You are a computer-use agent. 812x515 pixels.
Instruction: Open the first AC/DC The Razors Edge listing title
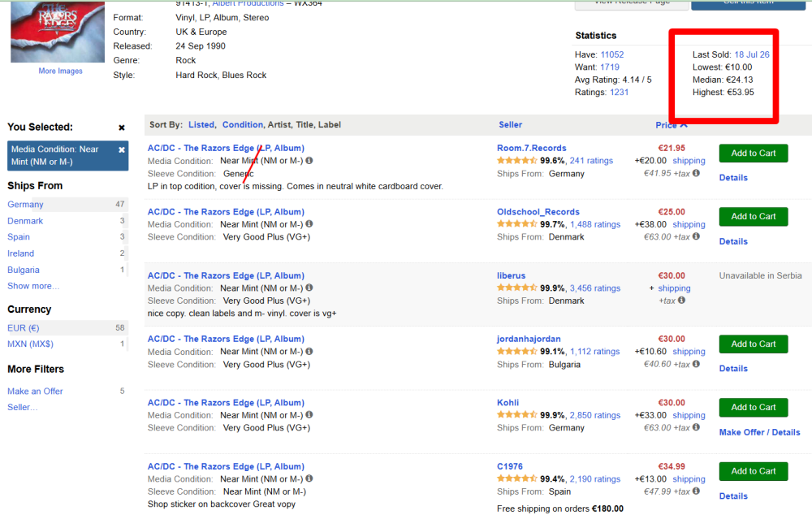pyautogui.click(x=226, y=148)
